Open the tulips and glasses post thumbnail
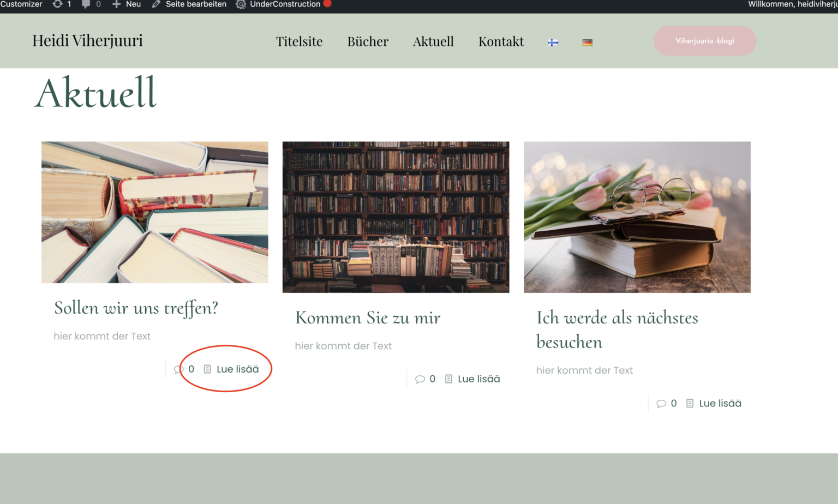Viewport: 838px width, 504px height. point(637,217)
